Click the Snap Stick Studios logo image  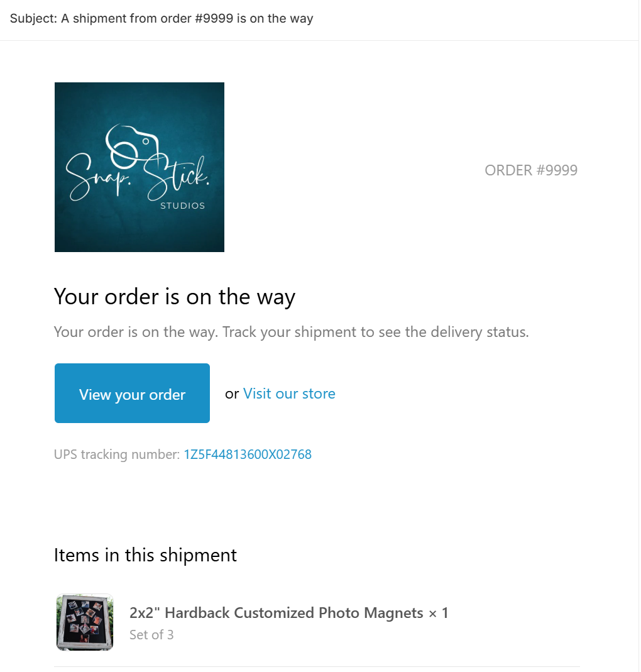(x=140, y=167)
